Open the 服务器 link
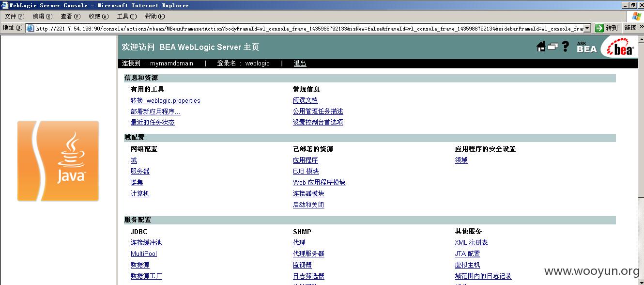Screen dimensions: 644x285 click(140, 172)
